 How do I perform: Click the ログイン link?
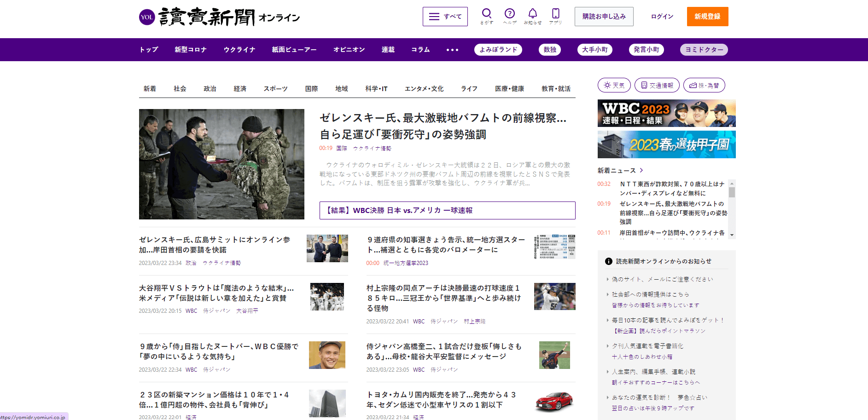coord(662,17)
